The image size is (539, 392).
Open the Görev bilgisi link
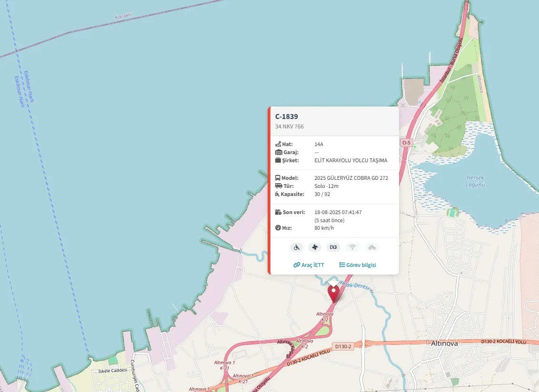(x=358, y=265)
